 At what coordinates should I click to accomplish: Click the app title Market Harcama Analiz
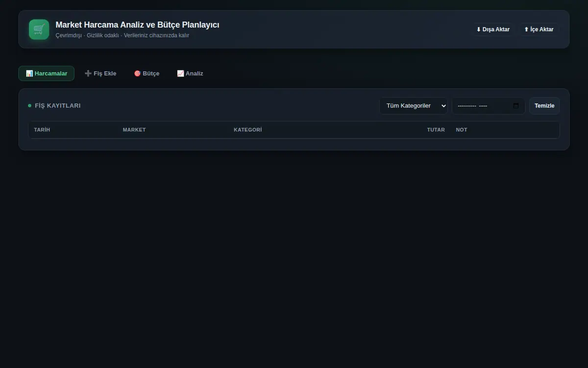(x=137, y=25)
